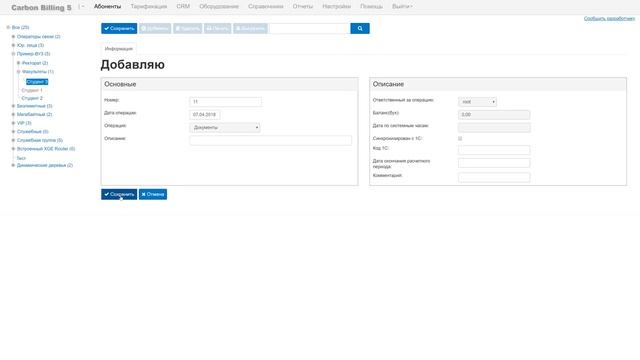Screen dimensions: 640x360
Task: Expand the Операторы связи tree node
Action: [13, 37]
